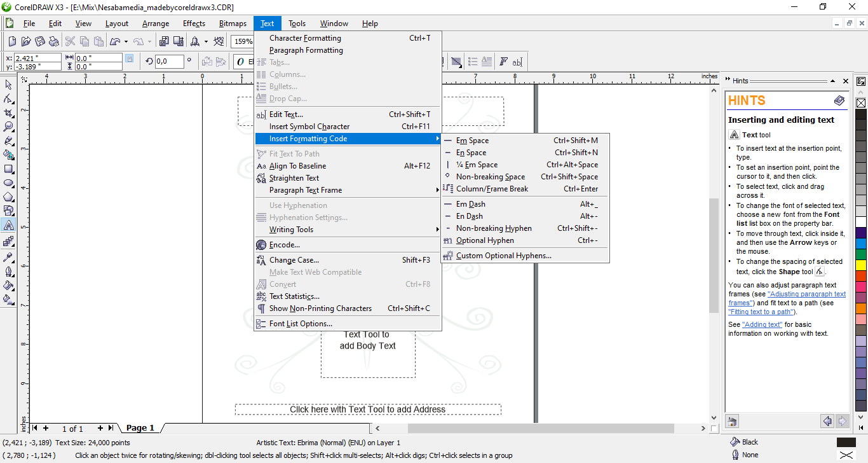The image size is (868, 463).
Task: Choose Em Dash from the submenu
Action: [x=470, y=204]
